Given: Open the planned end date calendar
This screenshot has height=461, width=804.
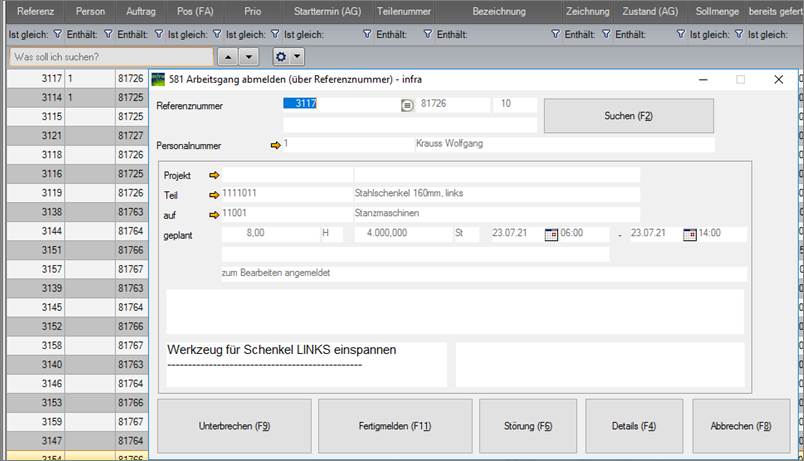Looking at the screenshot, I should [x=689, y=234].
